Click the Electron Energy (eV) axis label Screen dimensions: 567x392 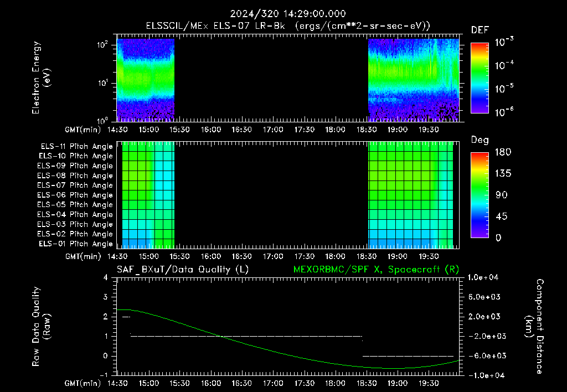coord(41,78)
